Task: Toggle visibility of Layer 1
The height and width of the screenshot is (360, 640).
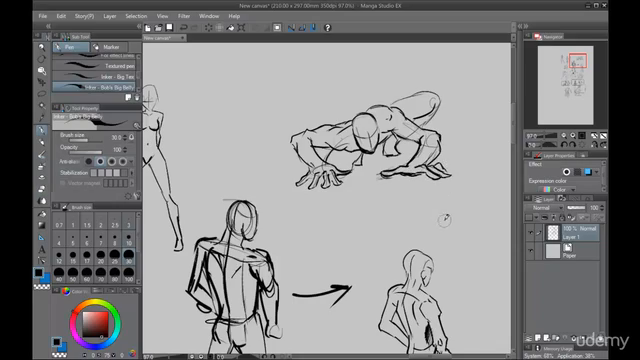Action: click(x=530, y=233)
